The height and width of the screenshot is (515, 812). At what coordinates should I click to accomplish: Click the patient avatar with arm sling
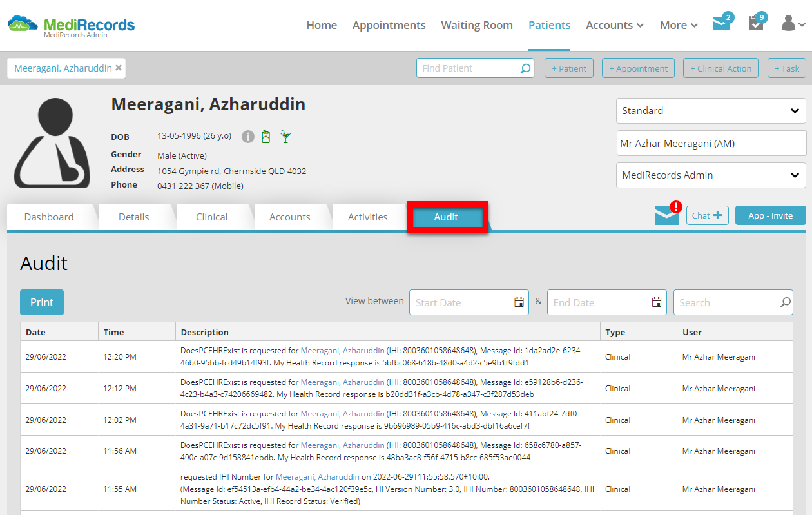53,142
